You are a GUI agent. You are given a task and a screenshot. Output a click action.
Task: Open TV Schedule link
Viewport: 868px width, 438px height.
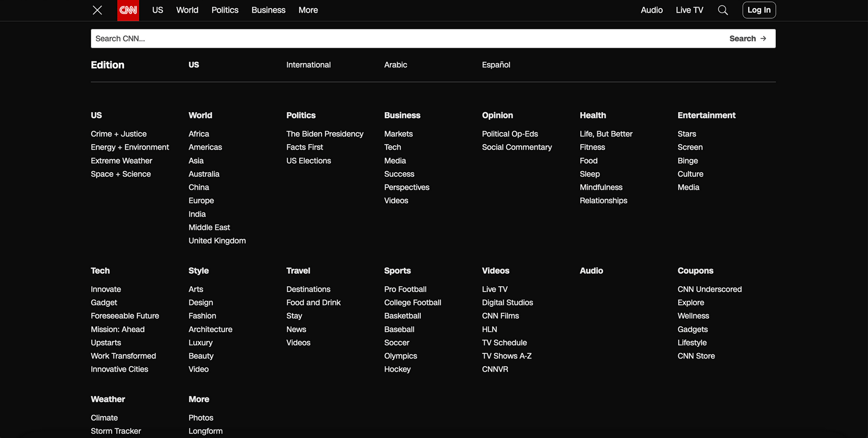tap(504, 343)
